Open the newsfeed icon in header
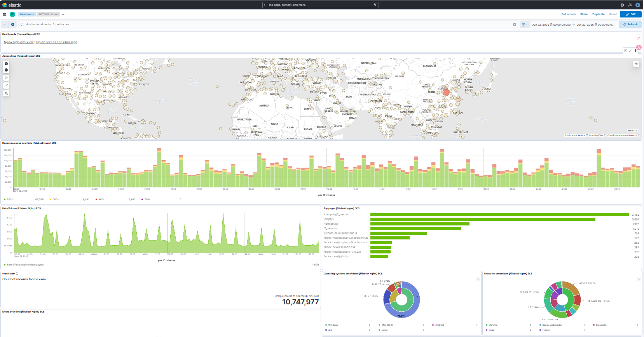The width and height of the screenshot is (644, 337). click(630, 5)
